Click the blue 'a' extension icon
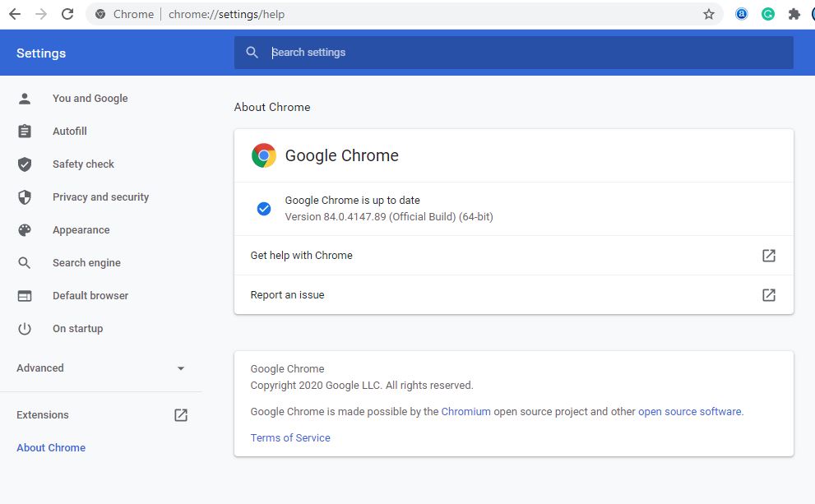Screen dimensions: 815x504 click(742, 14)
